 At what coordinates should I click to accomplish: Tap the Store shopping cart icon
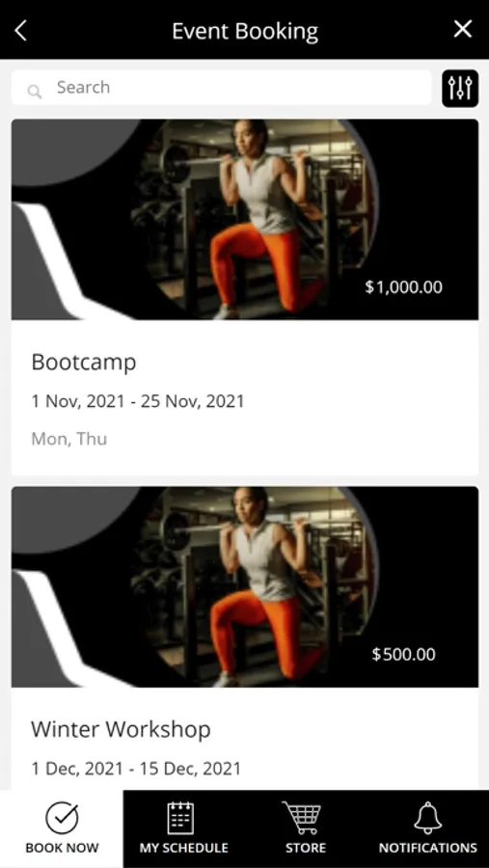(x=303, y=817)
